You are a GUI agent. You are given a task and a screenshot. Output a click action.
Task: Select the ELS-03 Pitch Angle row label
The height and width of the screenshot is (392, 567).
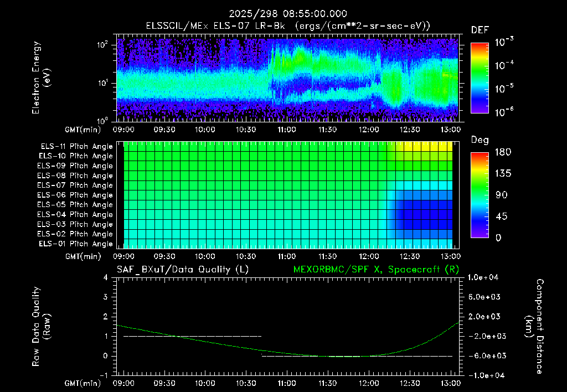[75, 225]
